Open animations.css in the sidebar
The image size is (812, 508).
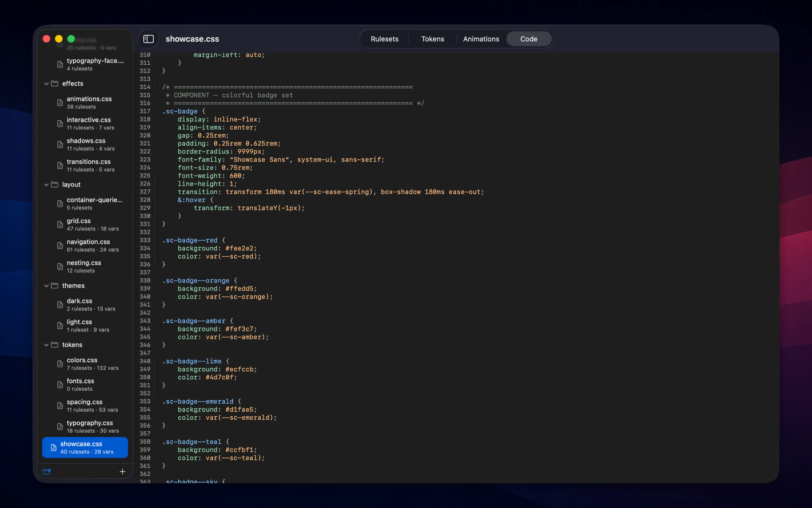coord(85,102)
